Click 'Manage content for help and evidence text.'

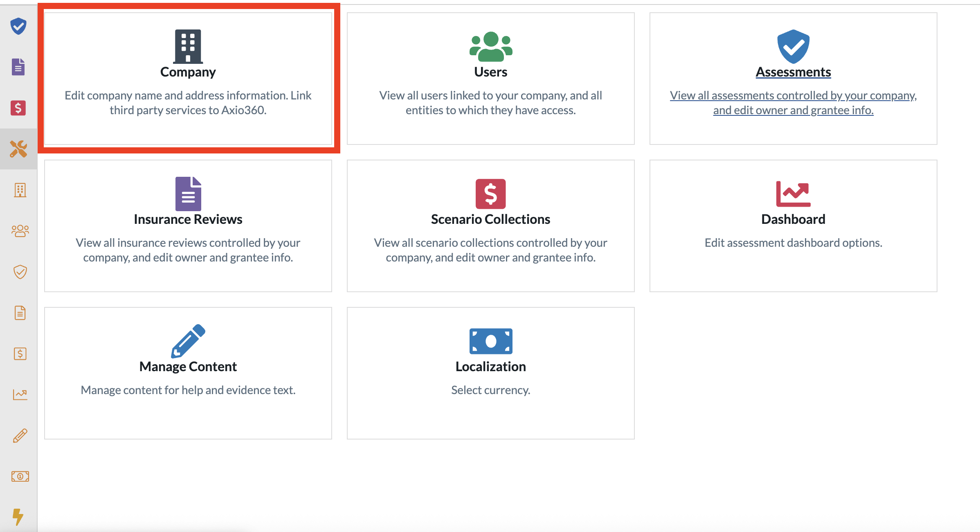[x=188, y=390]
